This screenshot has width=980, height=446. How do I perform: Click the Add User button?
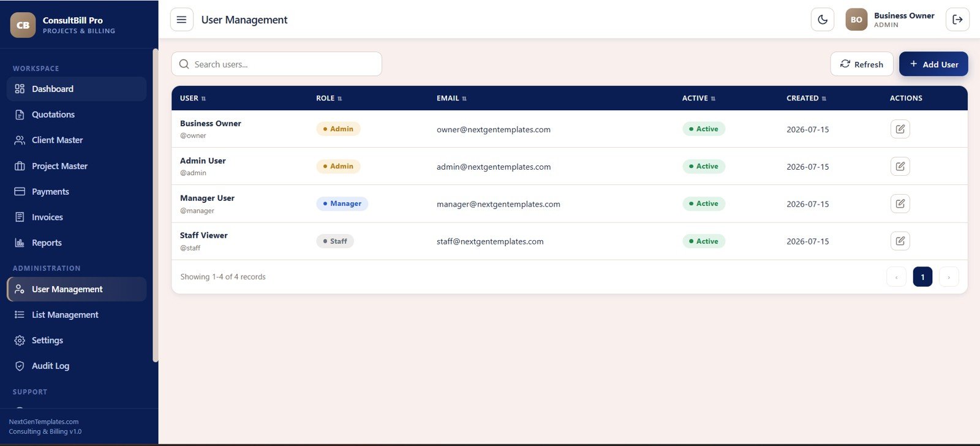pyautogui.click(x=933, y=64)
